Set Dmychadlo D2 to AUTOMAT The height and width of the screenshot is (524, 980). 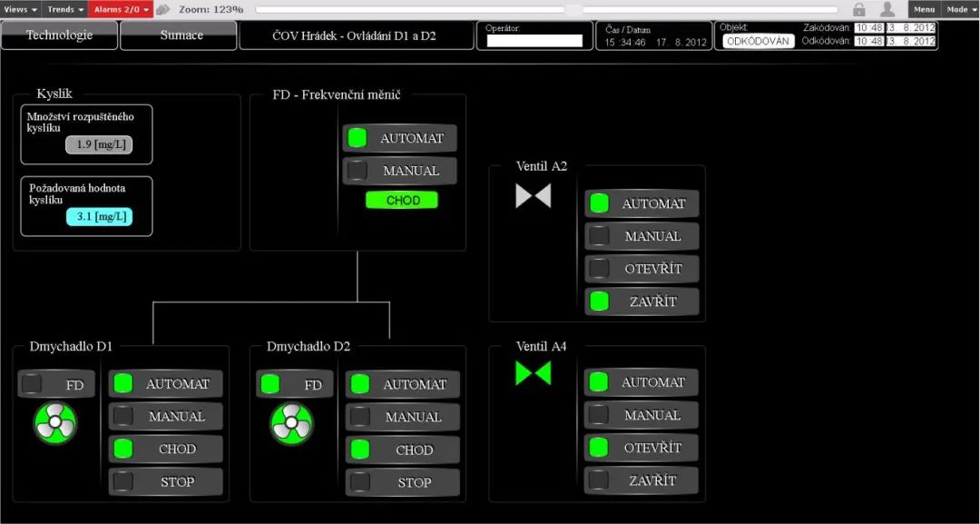pos(403,384)
